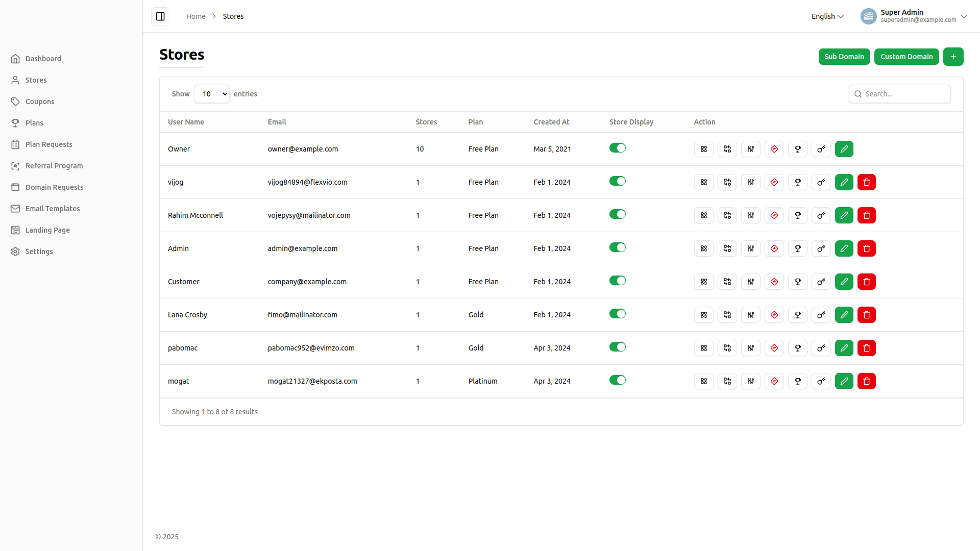This screenshot has height=551, width=980.
Task: Click the sliders icon for Rahim Mcconnell
Action: pos(750,215)
